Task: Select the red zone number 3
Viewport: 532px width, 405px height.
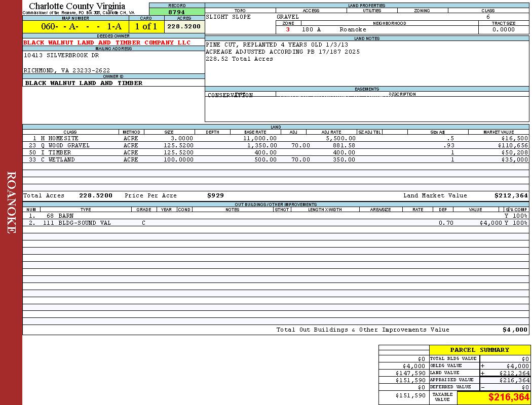Action: [x=288, y=29]
